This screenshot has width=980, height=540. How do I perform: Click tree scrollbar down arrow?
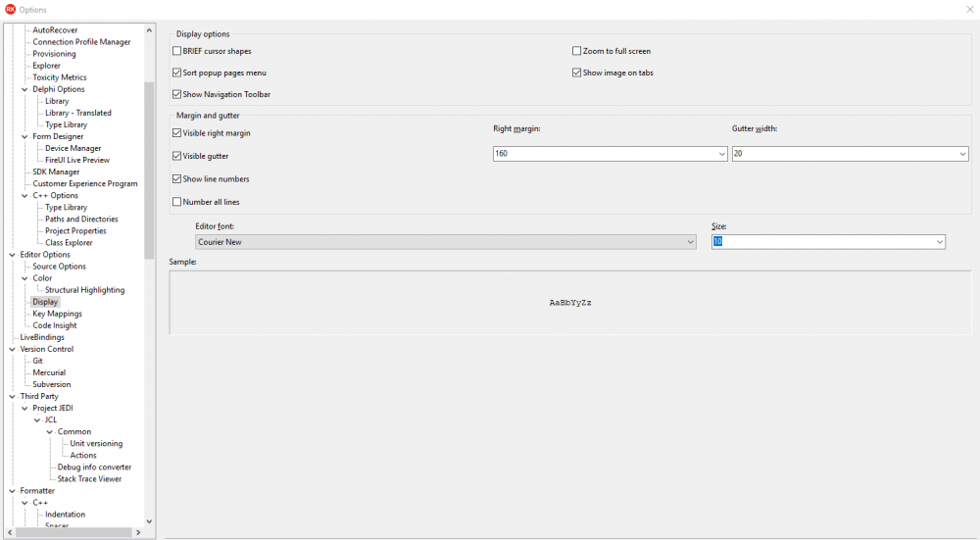(x=149, y=521)
